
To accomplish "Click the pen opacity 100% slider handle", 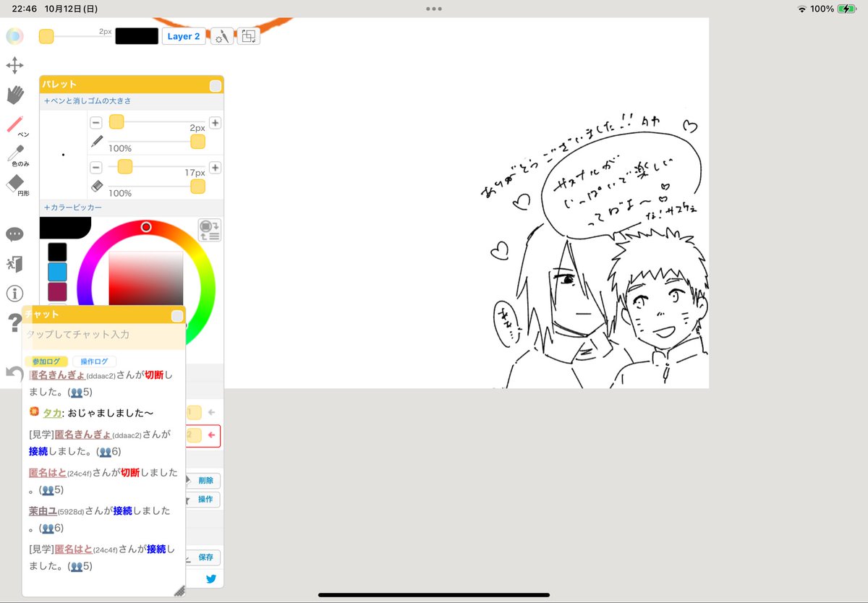I will [x=197, y=142].
